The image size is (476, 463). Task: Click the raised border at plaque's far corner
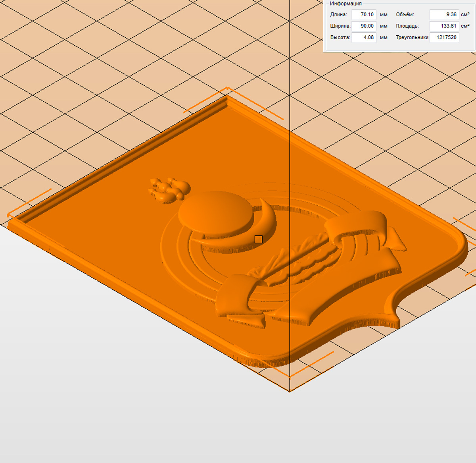click(x=227, y=99)
